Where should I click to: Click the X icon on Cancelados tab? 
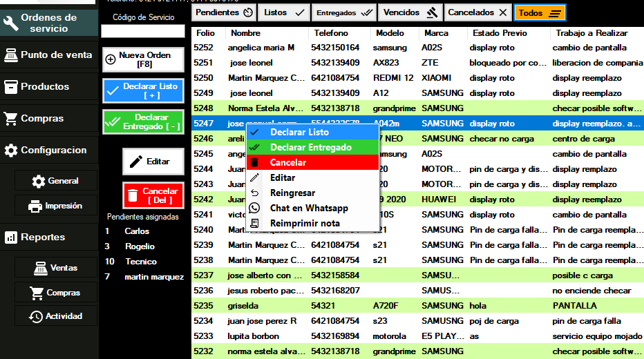503,12
